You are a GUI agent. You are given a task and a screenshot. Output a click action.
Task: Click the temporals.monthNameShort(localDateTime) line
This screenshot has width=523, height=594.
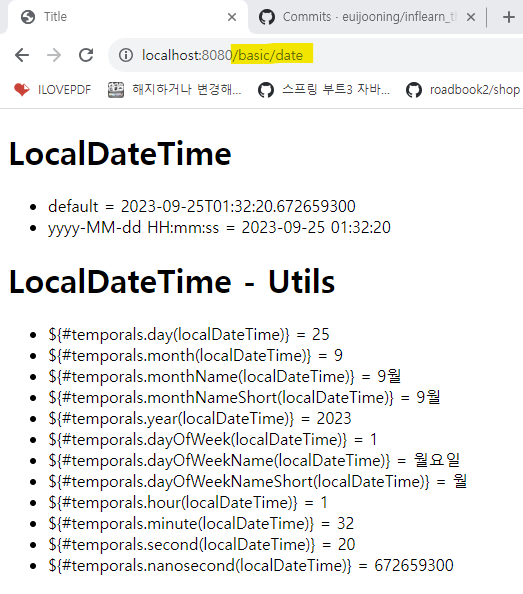[244, 398]
